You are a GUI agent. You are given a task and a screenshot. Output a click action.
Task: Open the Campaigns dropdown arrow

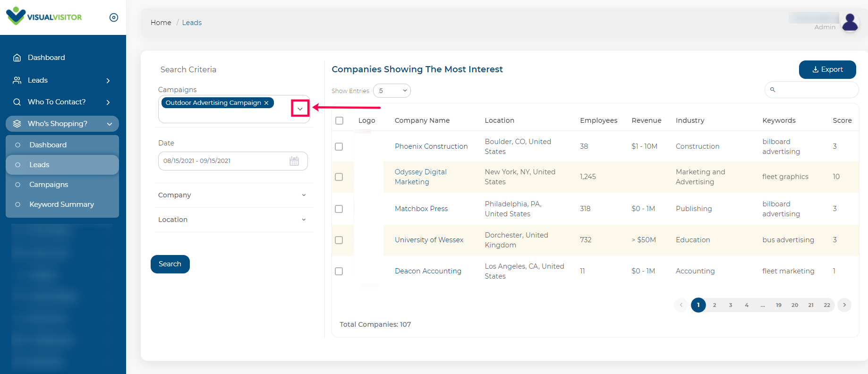[300, 109]
